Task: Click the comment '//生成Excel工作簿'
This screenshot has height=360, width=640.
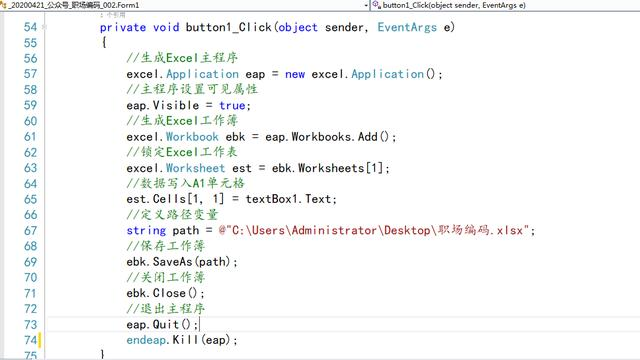Action: [x=182, y=121]
